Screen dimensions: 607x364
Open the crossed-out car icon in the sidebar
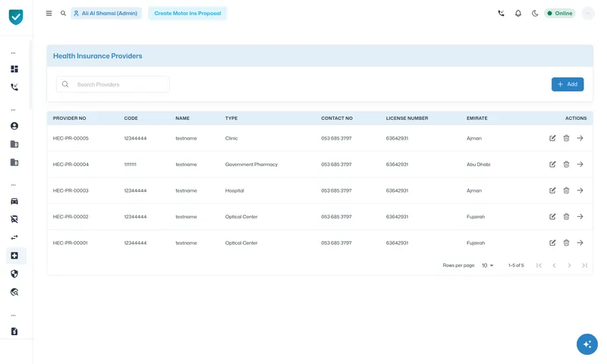coord(14,219)
